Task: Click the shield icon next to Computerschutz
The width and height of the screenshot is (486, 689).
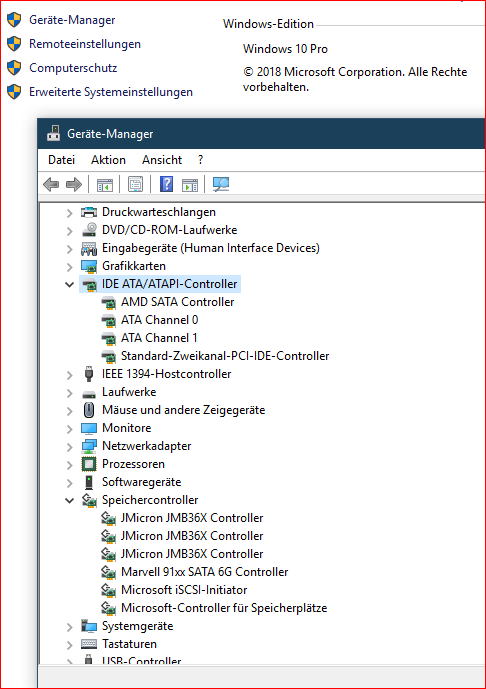Action: 14,68
